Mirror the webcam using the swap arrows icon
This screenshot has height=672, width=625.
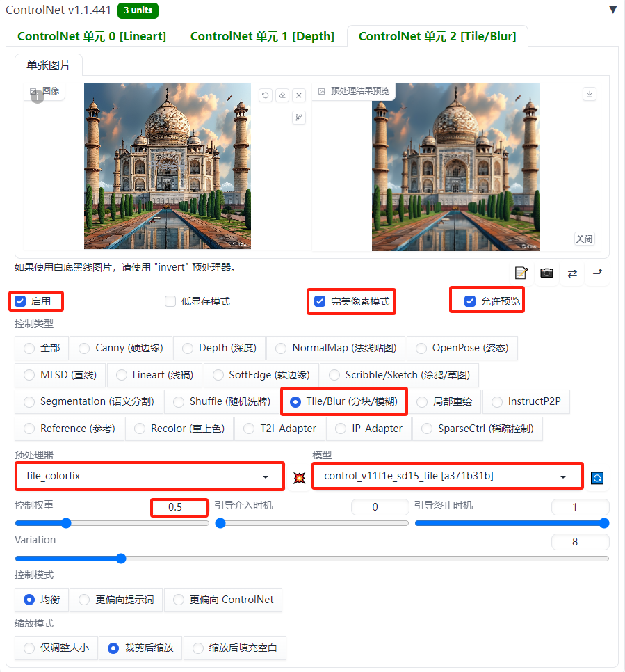[x=571, y=273]
